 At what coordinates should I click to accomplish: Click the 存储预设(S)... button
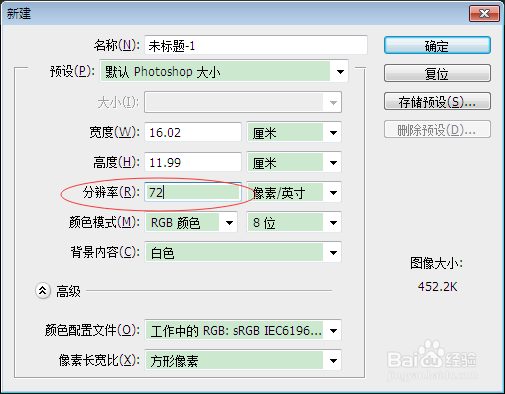click(437, 101)
